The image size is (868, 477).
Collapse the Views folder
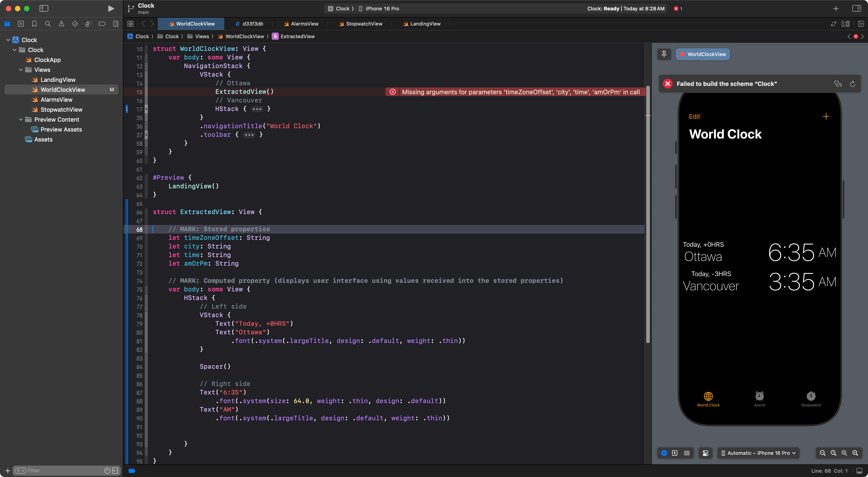click(x=21, y=70)
